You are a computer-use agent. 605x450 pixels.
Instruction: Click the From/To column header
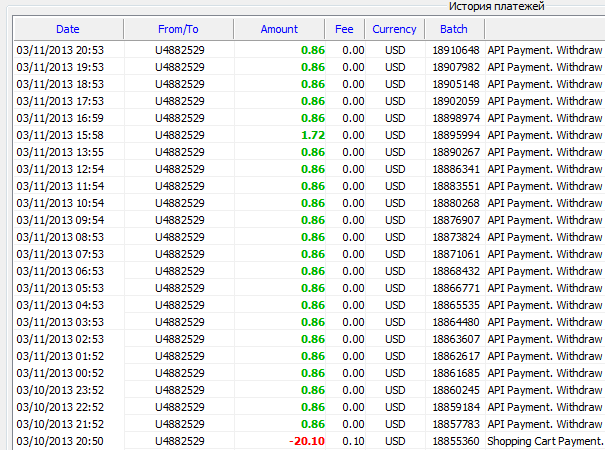tap(179, 29)
